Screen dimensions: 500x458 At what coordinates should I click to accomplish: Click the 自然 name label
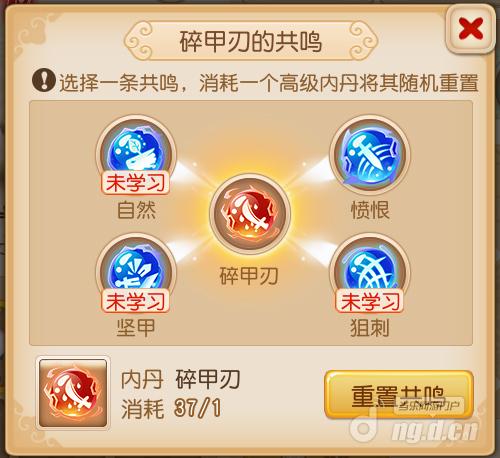[x=136, y=210]
